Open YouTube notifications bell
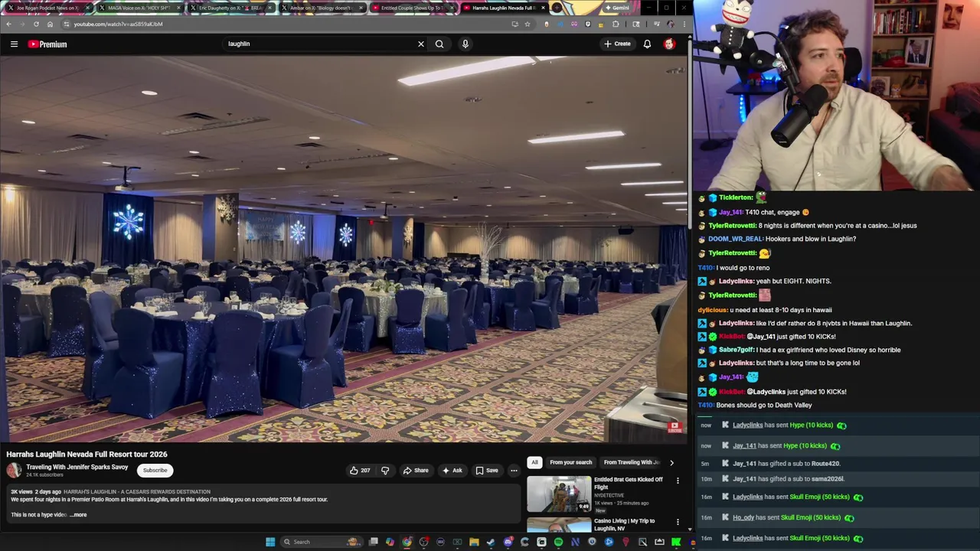 click(647, 44)
